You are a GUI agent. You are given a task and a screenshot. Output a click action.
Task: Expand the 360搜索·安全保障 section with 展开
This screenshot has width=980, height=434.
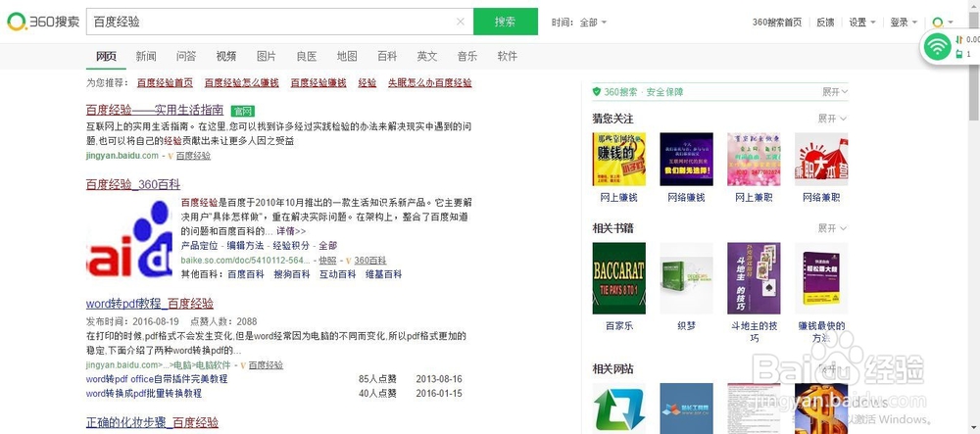[x=835, y=92]
